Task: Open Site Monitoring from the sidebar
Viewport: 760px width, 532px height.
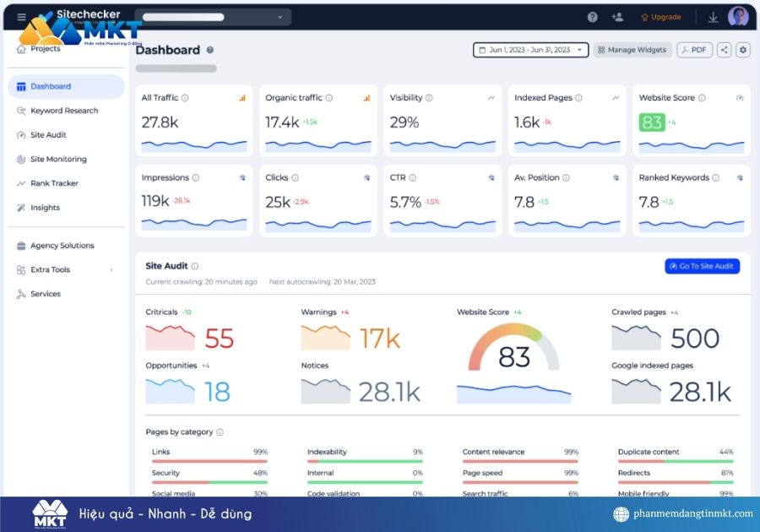Action: [x=58, y=159]
